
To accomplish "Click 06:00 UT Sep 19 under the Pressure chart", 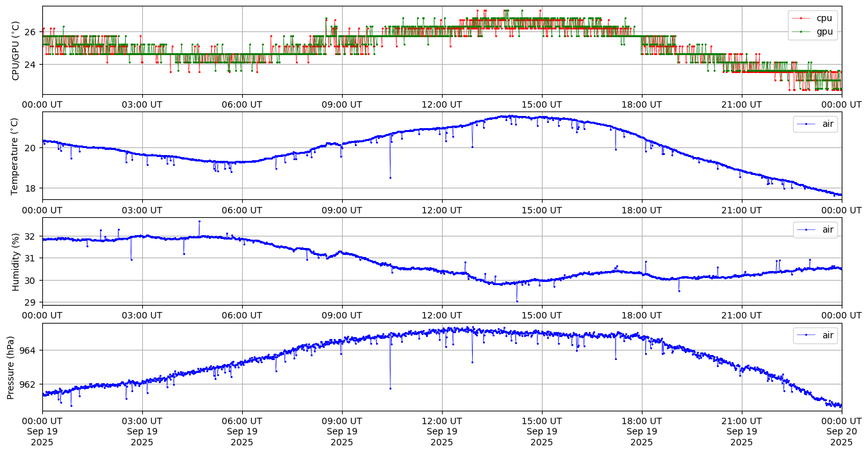I will pyautogui.click(x=242, y=432).
